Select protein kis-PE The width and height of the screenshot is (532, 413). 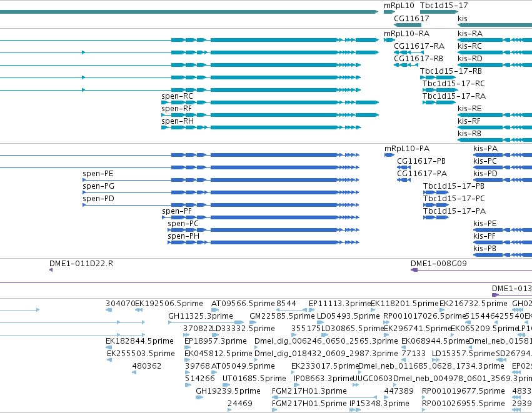coord(485,224)
